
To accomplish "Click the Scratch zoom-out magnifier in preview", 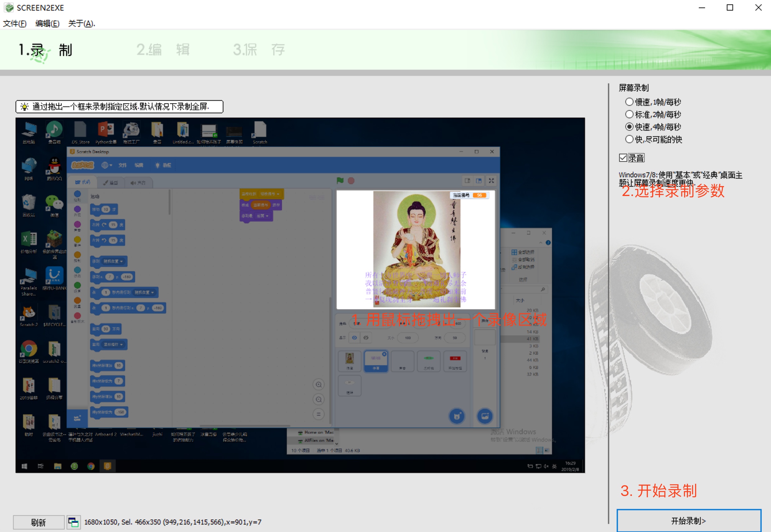I will 319,399.
